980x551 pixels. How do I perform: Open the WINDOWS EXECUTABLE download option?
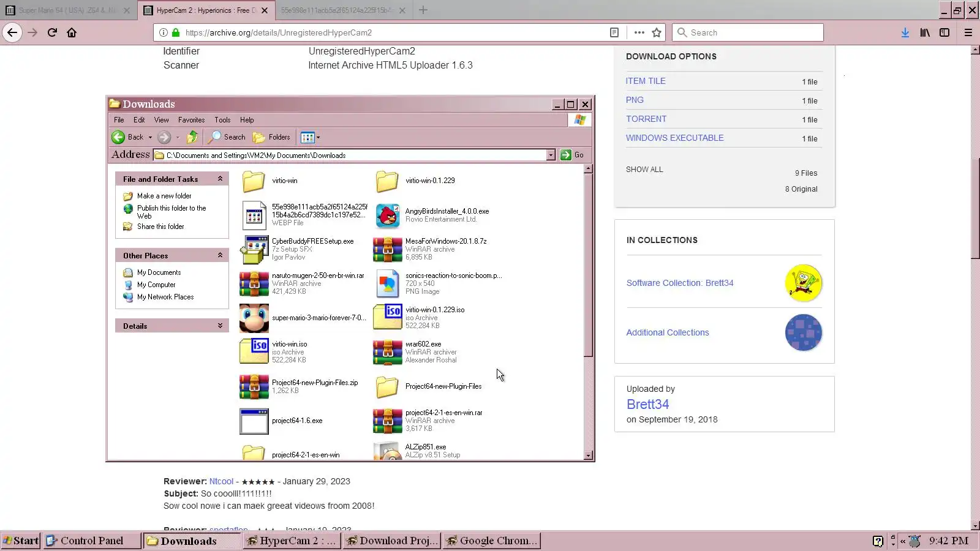(x=675, y=138)
